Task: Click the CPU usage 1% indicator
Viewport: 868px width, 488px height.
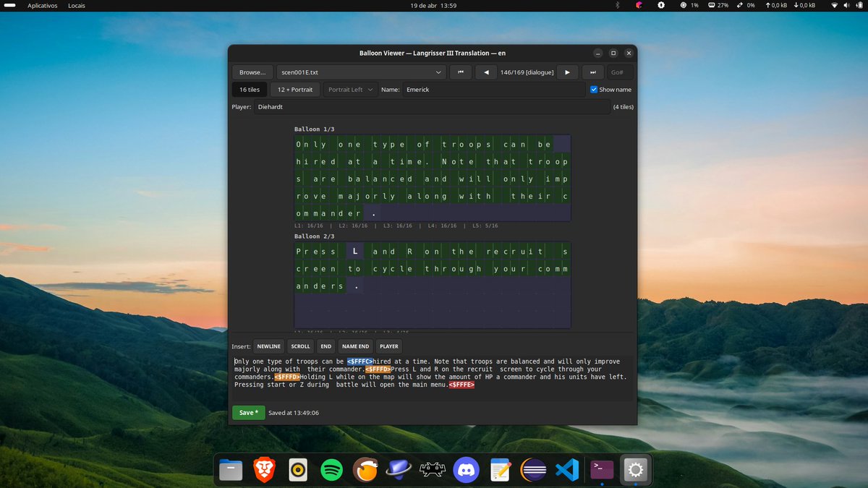Action: pyautogui.click(x=689, y=5)
